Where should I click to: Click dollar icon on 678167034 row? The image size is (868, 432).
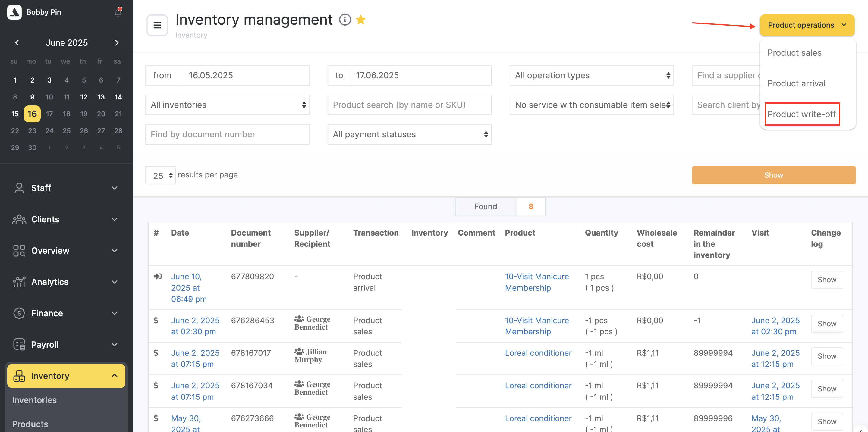click(x=156, y=385)
